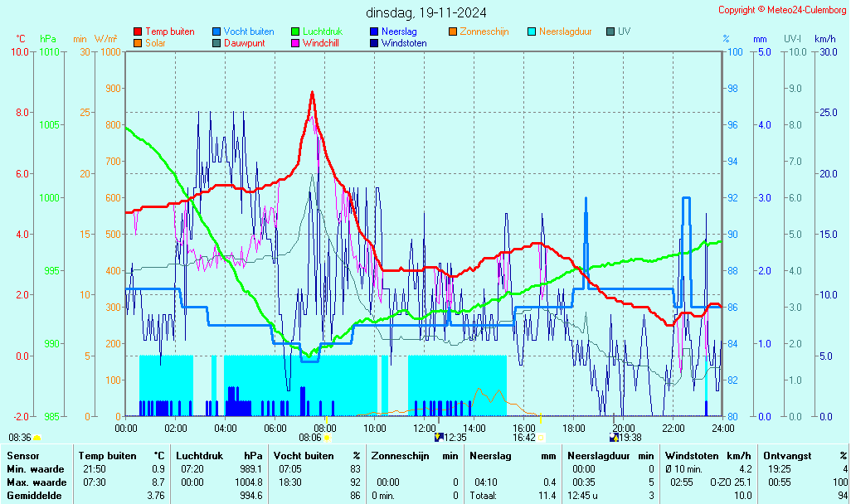Click the green Luchtdruk legend square
The width and height of the screenshot is (851, 504).
(295, 31)
